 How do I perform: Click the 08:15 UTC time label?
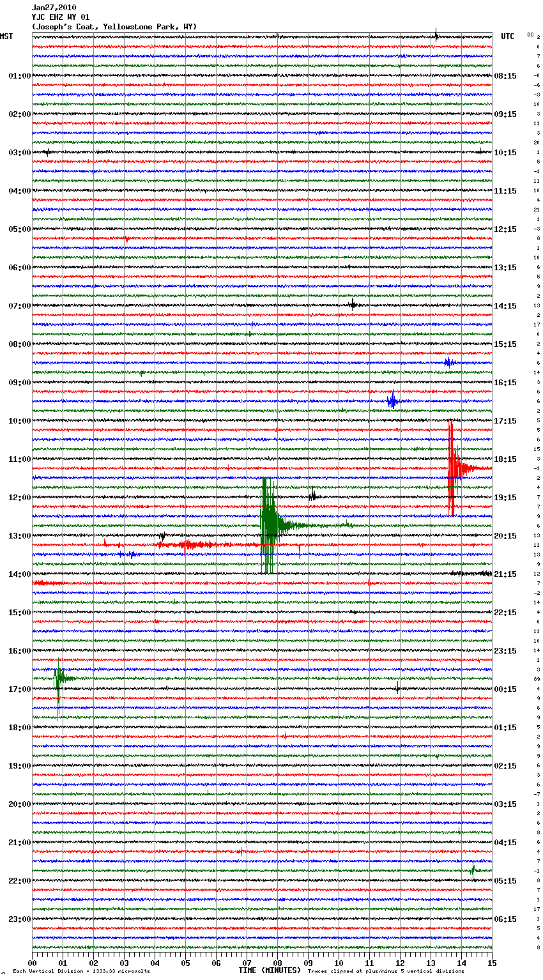(x=505, y=76)
